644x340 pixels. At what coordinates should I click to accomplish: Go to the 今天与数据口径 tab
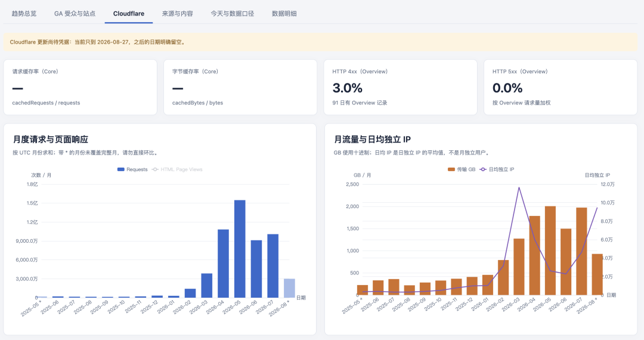(x=232, y=14)
